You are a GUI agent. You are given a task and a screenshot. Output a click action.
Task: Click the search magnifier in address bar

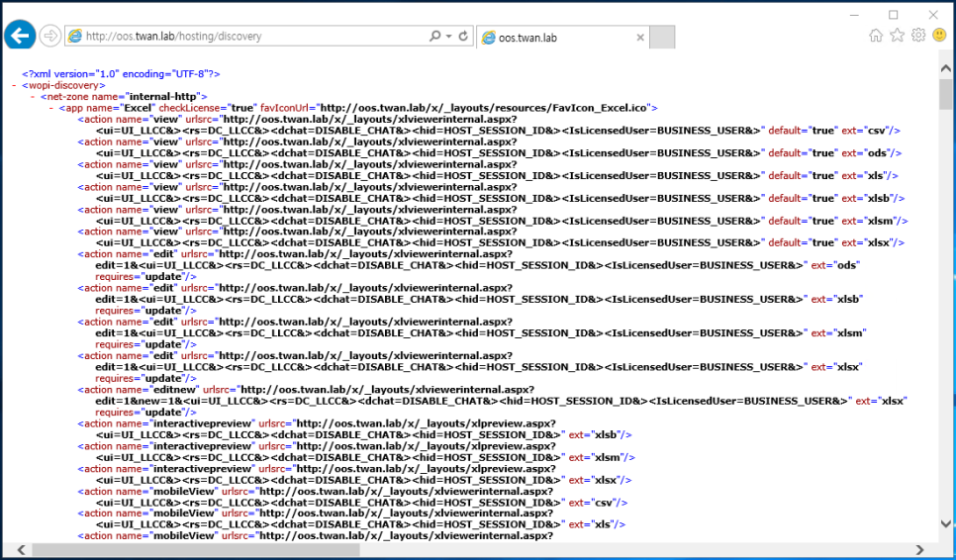434,36
